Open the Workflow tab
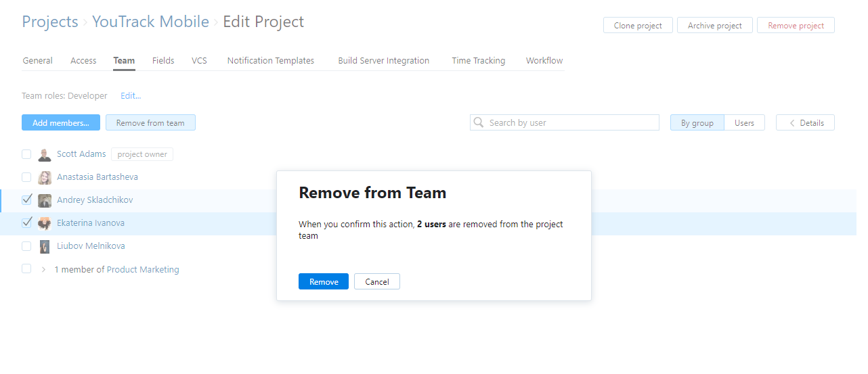 [x=544, y=61]
